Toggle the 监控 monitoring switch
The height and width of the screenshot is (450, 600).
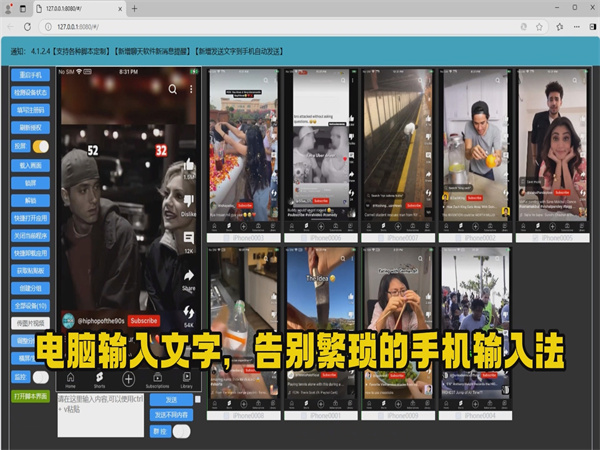click(42, 376)
